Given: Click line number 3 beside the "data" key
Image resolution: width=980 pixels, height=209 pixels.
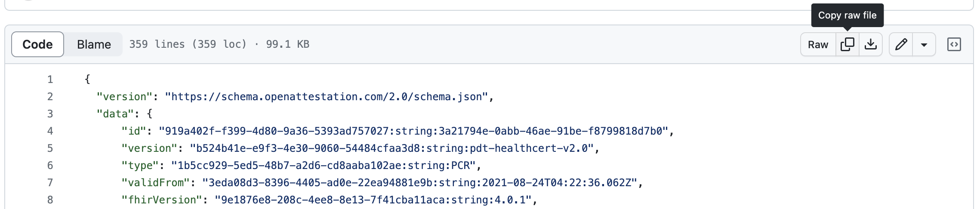Looking at the screenshot, I should pos(50,114).
